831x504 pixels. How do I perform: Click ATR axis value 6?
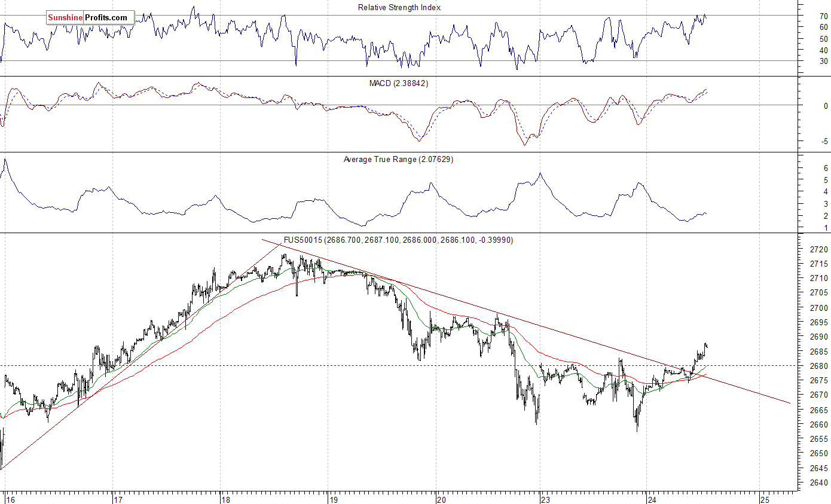(x=826, y=169)
